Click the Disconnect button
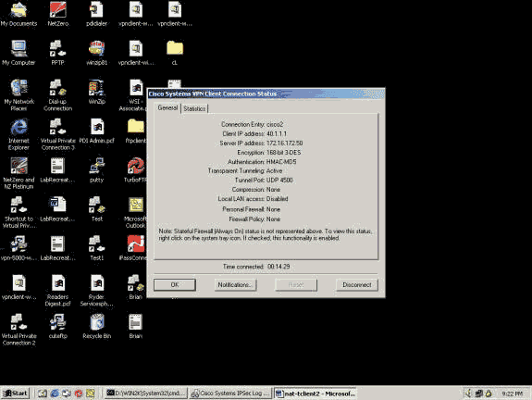Viewport: 532px width, 400px height. [x=357, y=285]
